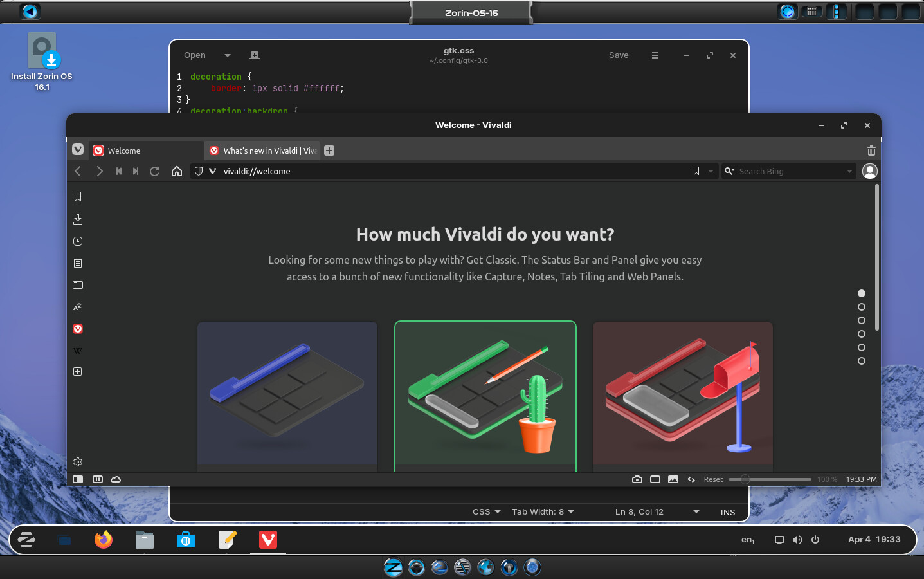Adjust the page zoom slider handle
Screen dimensions: 924x579
(x=745, y=479)
